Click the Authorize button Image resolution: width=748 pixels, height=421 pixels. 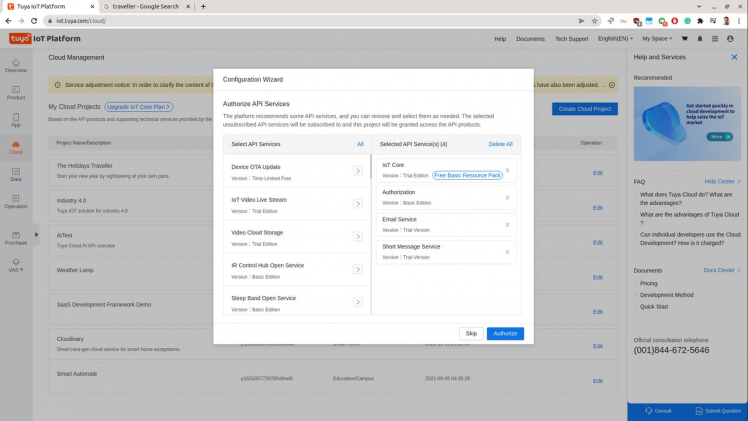click(x=505, y=334)
